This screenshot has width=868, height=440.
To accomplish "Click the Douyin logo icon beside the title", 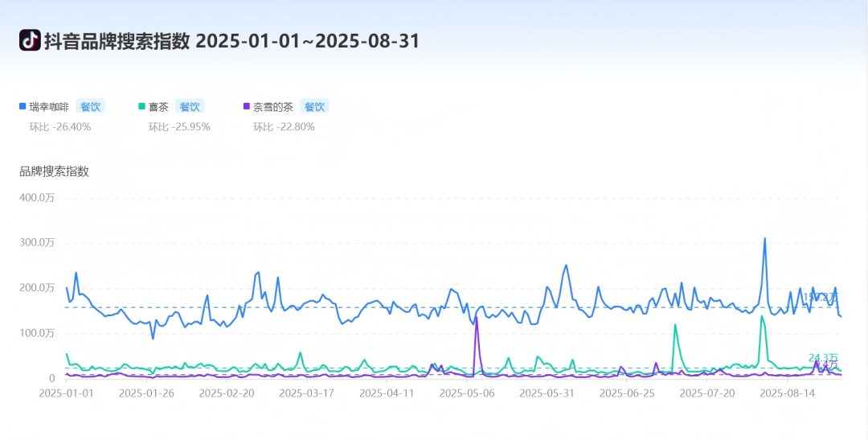I will 30,40.
